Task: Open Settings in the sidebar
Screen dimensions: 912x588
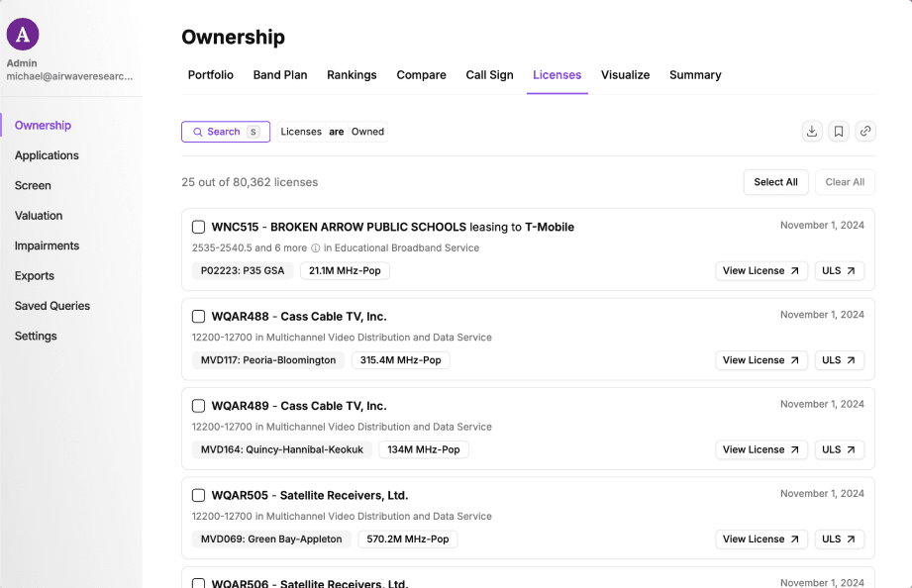Action: (x=36, y=337)
